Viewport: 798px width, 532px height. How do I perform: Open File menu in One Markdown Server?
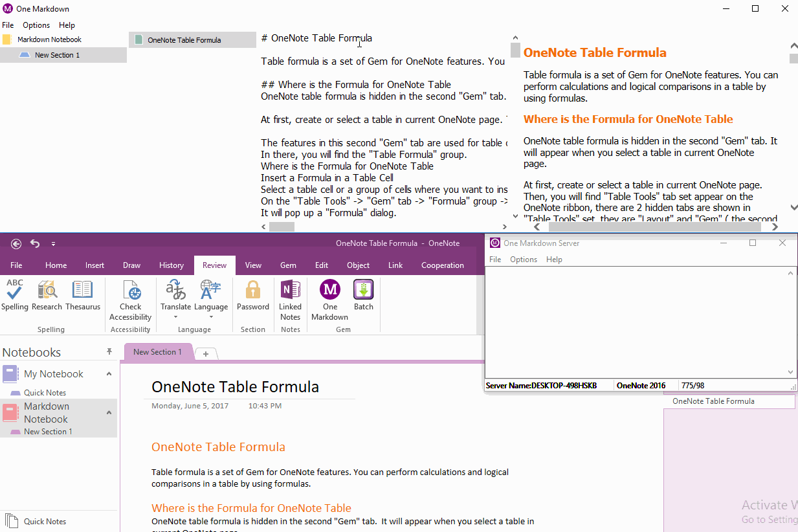495,260
